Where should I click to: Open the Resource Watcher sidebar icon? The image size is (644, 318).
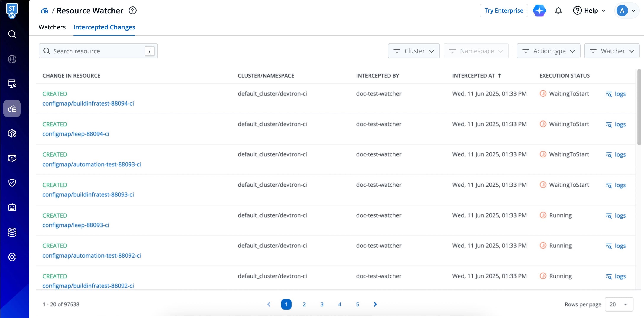point(12,109)
